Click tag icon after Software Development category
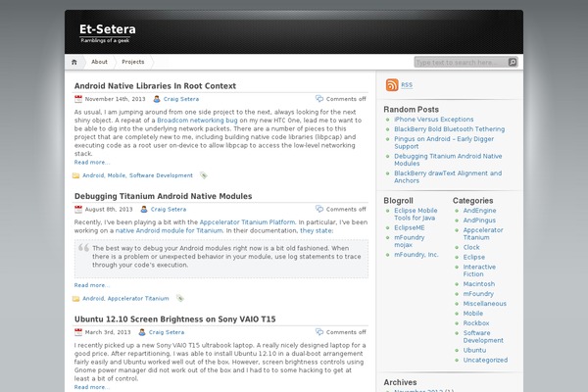This screenshot has width=588, height=392. [x=203, y=175]
